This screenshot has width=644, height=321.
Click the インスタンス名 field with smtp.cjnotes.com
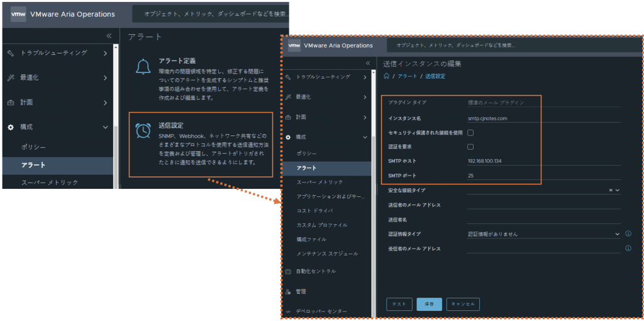[x=544, y=118]
